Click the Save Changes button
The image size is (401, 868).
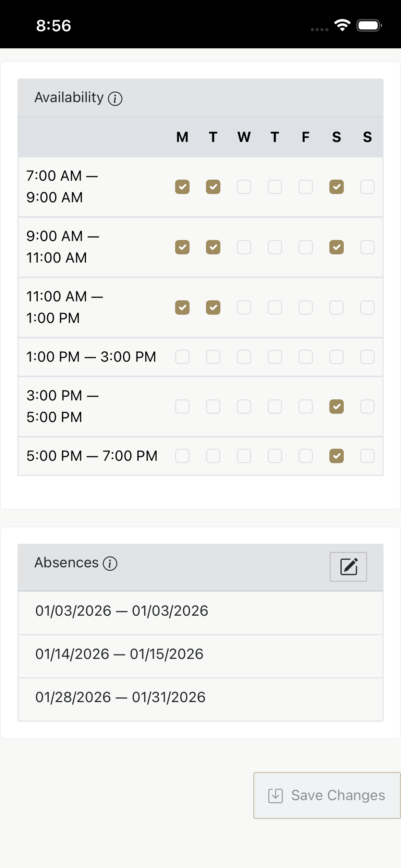(327, 795)
